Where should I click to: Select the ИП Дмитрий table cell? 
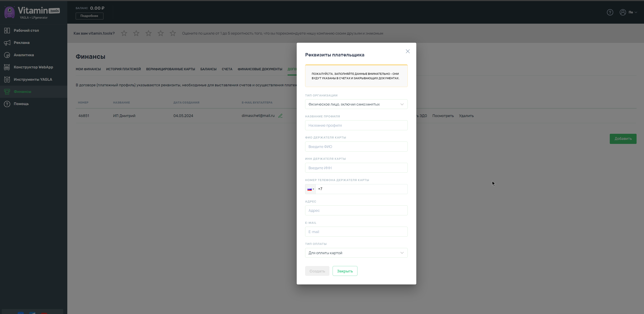[x=124, y=116]
